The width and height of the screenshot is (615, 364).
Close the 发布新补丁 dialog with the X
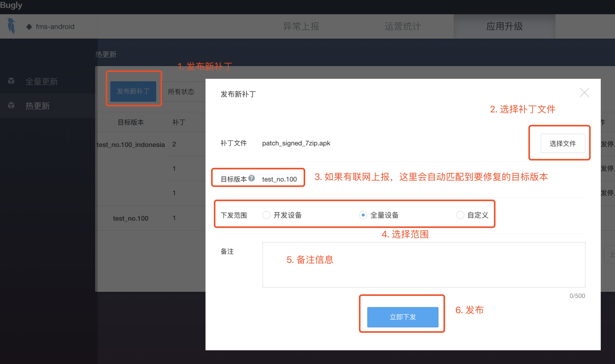click(584, 93)
